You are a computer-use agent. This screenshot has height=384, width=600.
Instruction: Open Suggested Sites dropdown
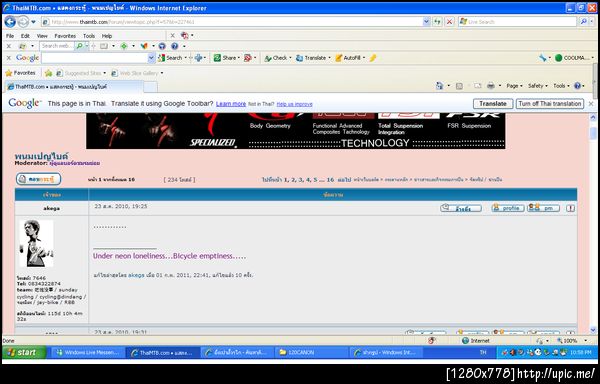pyautogui.click(x=81, y=73)
